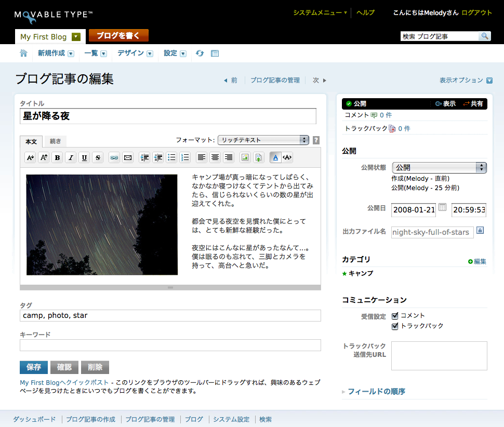This screenshot has height=427, width=504.
Task: Decrease font size in editor toolbar
Action: (x=30, y=157)
